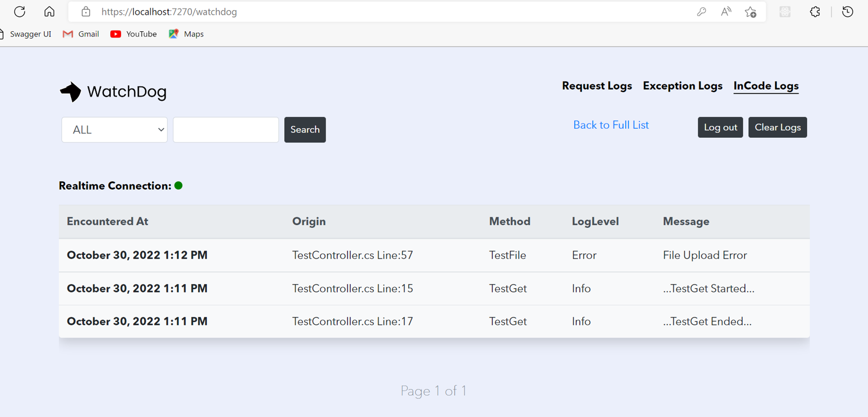Open saved passwords key icon
The image size is (868, 417).
[702, 12]
